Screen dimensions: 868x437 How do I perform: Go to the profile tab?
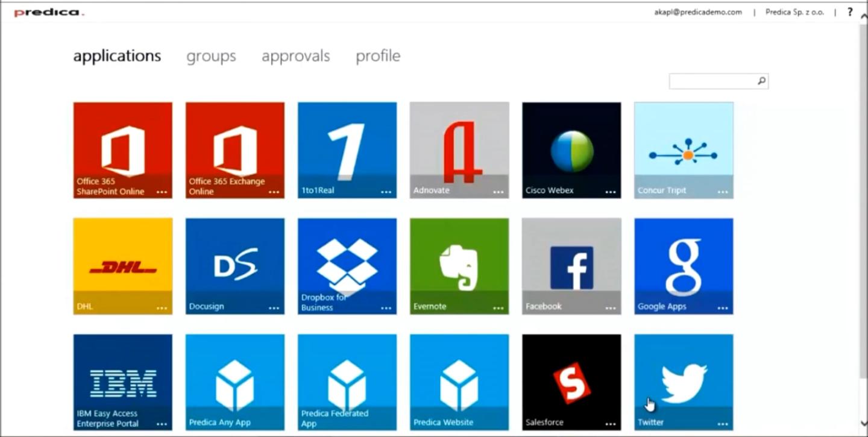378,56
